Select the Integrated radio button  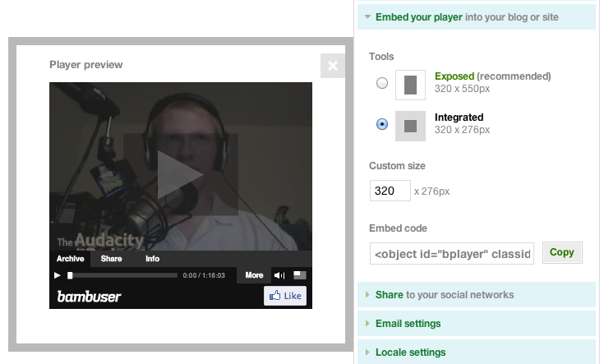381,124
